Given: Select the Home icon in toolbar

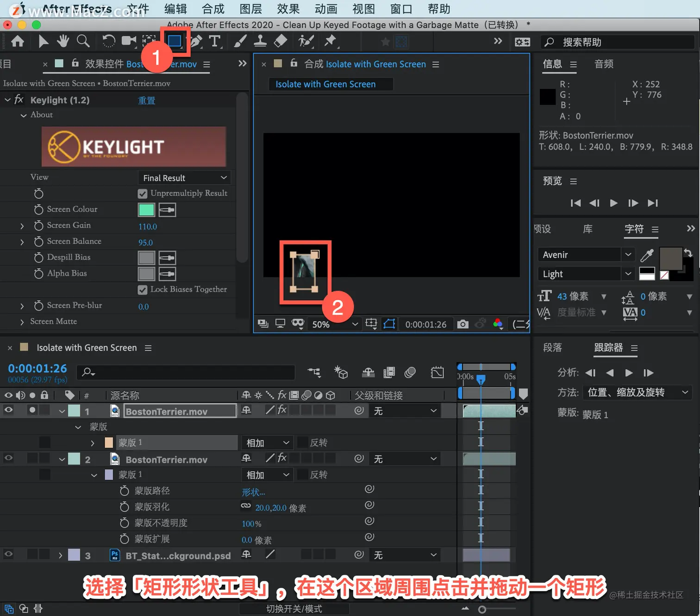Looking at the screenshot, I should pos(18,42).
